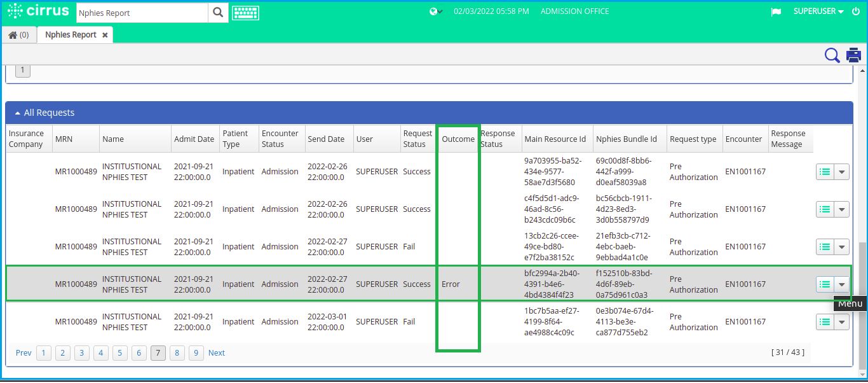Select page 1 in pagination
Screen dimensions: 868x383
point(43,353)
